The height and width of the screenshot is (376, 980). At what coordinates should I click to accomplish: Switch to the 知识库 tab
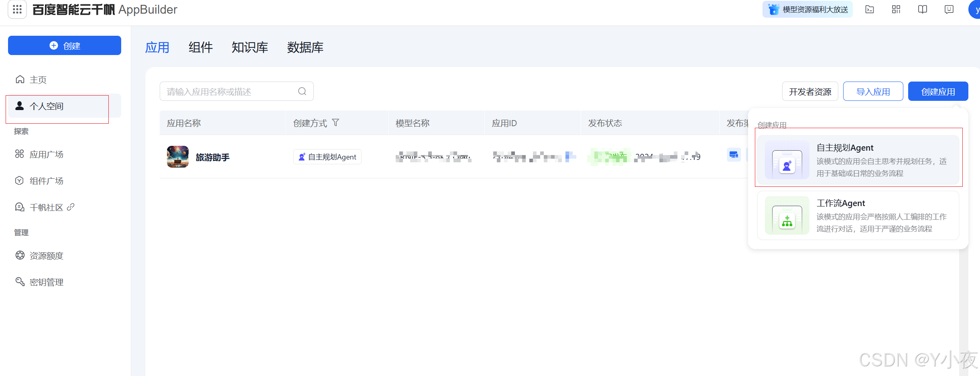tap(250, 47)
